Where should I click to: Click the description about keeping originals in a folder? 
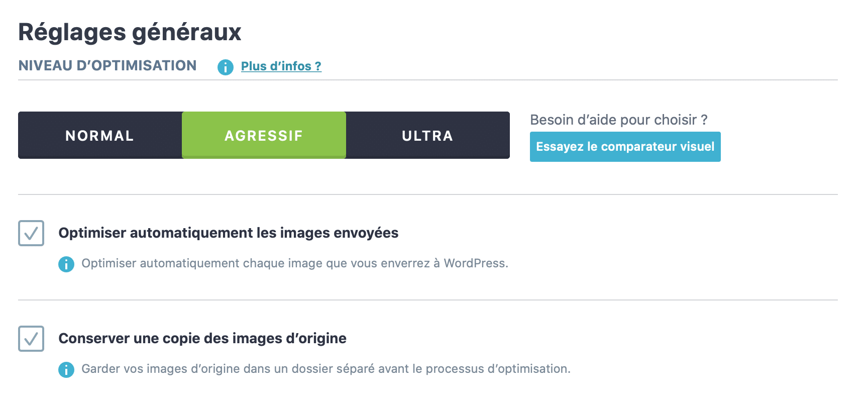pyautogui.click(x=327, y=369)
